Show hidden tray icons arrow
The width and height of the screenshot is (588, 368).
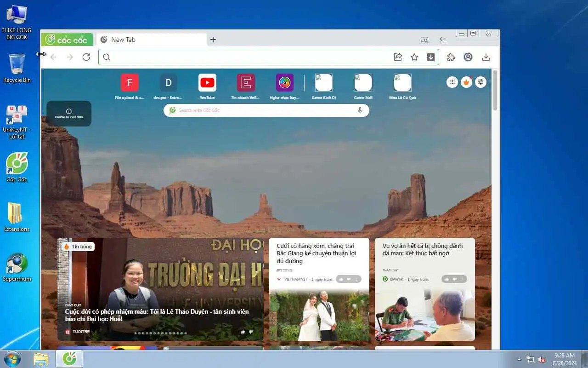[520, 359]
